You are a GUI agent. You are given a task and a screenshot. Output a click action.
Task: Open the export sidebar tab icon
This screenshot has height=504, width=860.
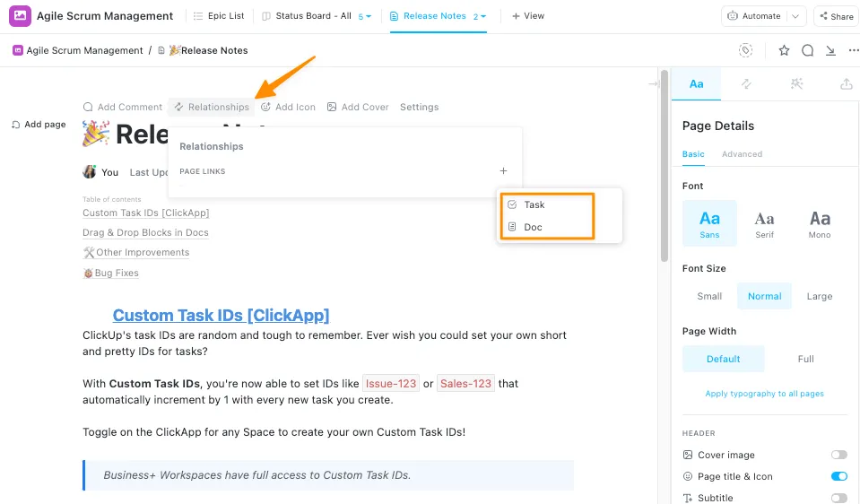[847, 84]
